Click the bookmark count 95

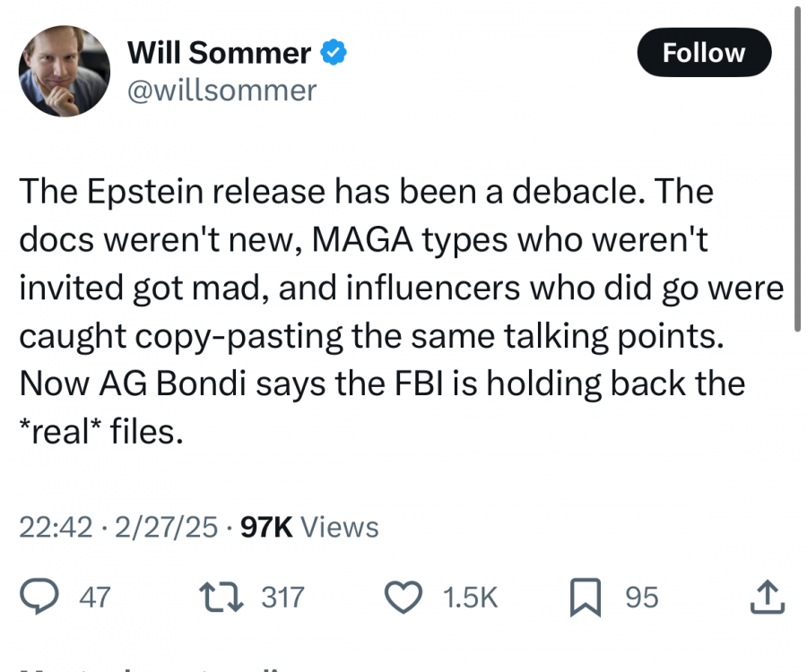tap(641, 597)
